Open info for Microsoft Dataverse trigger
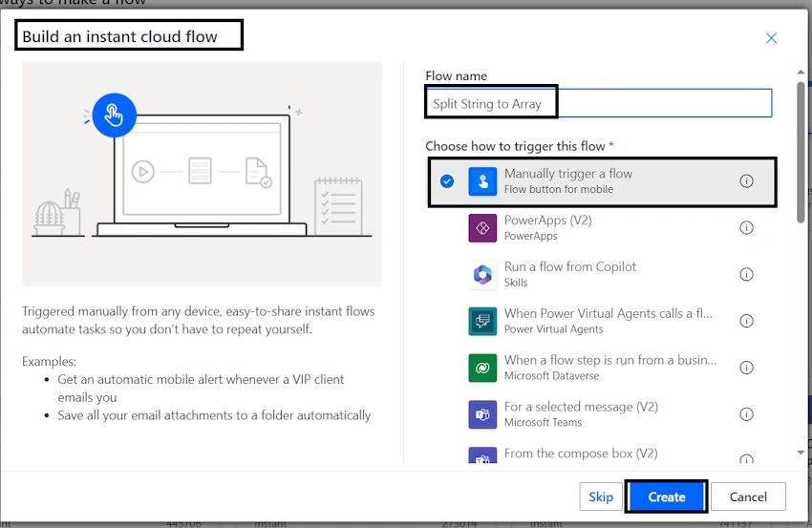The image size is (812, 528). click(x=746, y=368)
